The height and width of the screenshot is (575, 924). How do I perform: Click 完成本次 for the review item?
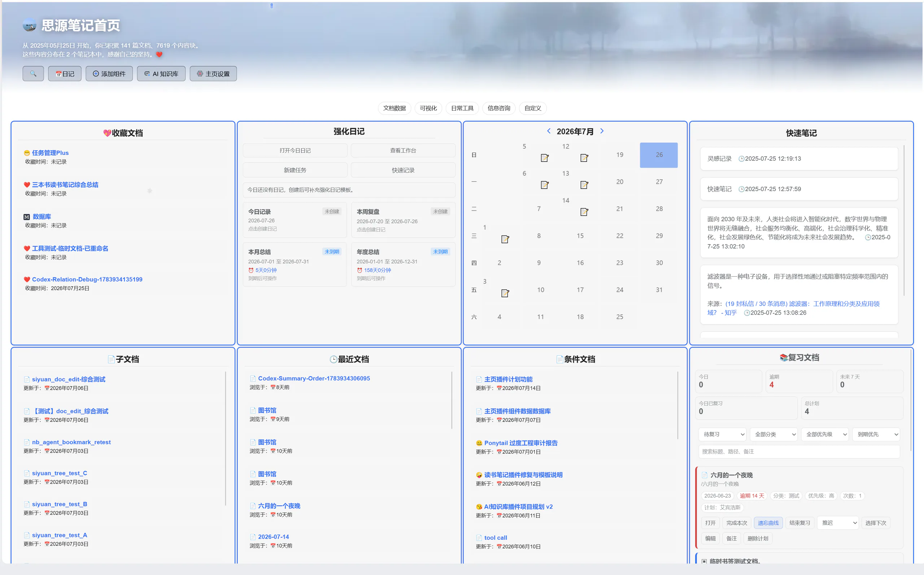pyautogui.click(x=737, y=523)
